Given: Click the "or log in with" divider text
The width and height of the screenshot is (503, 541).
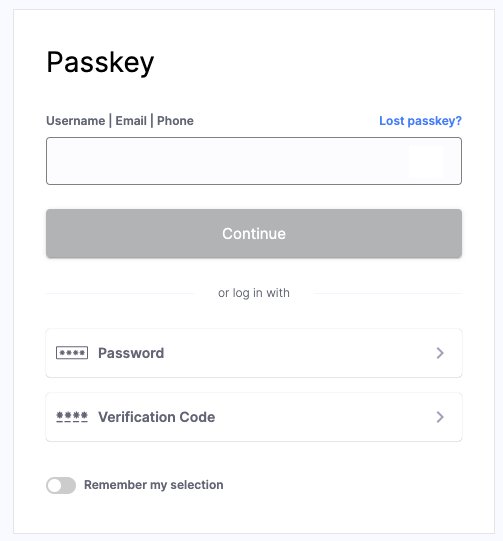Looking at the screenshot, I should 254,293.
